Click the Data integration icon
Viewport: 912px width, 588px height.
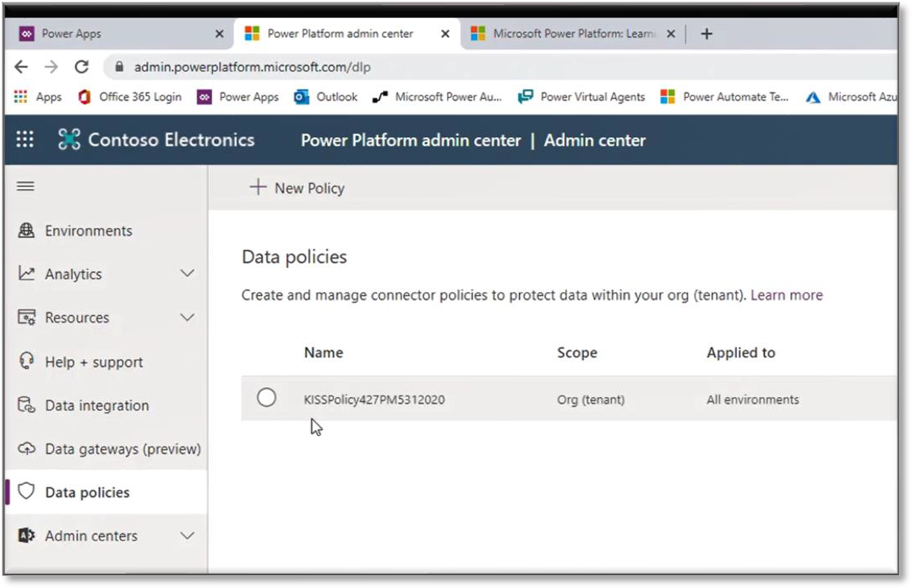click(26, 405)
